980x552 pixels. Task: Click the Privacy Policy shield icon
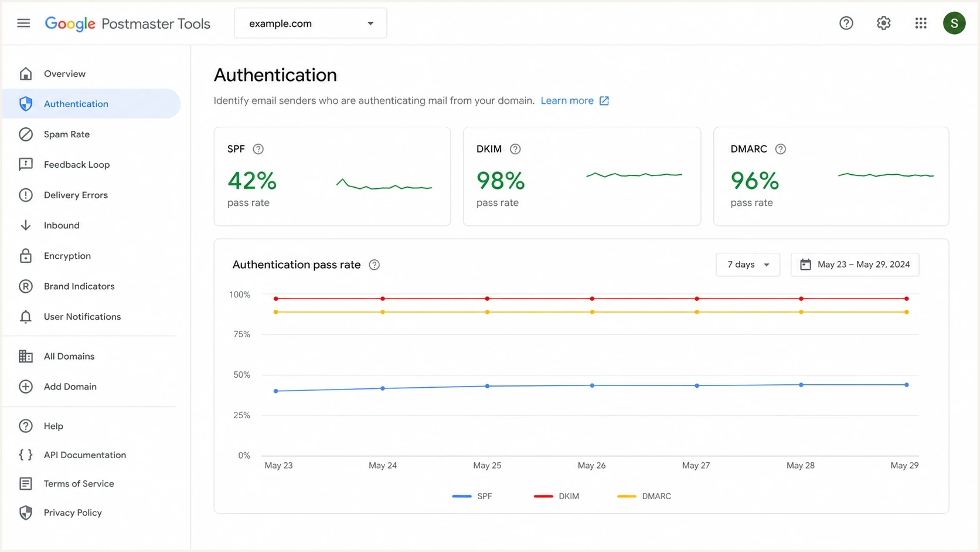click(26, 513)
